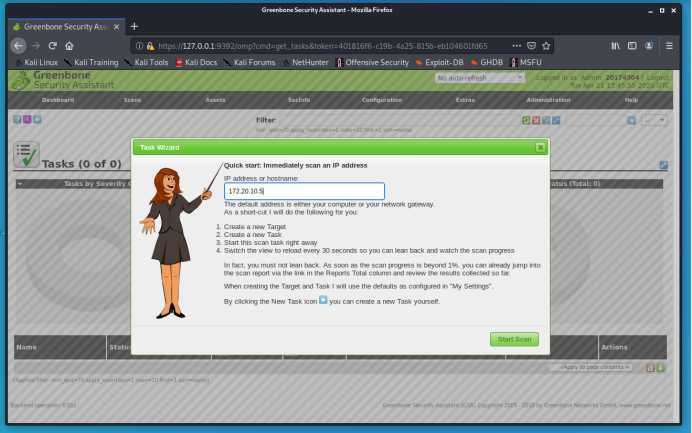Click the edit filter icon
The height and width of the screenshot is (433, 692).
tap(556, 120)
